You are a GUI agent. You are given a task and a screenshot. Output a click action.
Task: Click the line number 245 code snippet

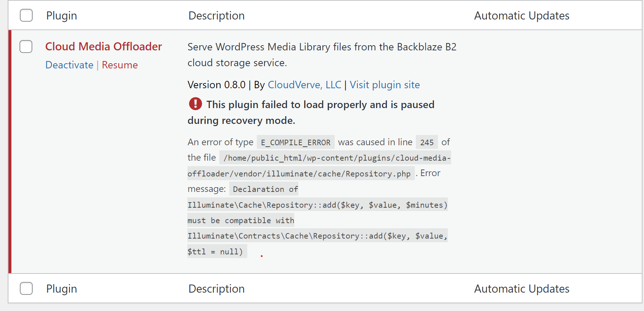[427, 142]
